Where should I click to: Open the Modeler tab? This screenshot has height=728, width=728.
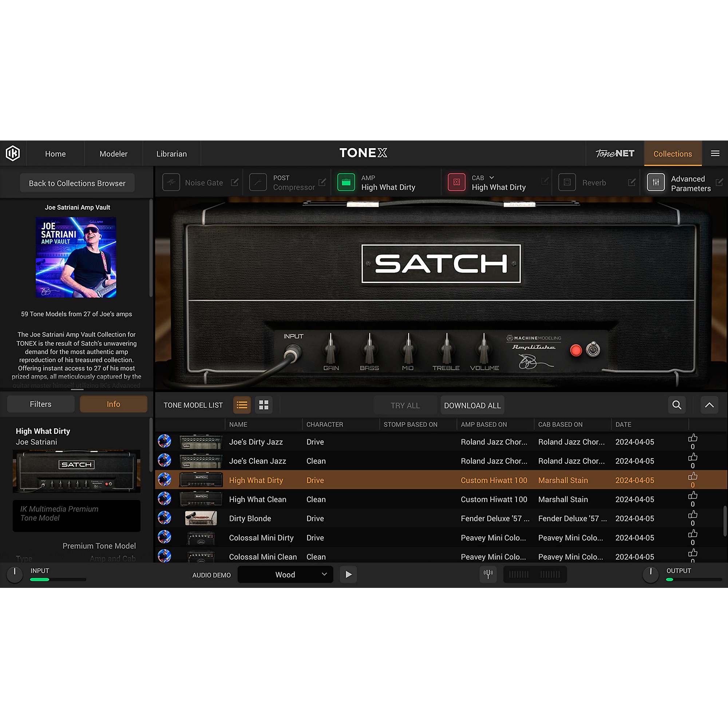click(x=114, y=154)
